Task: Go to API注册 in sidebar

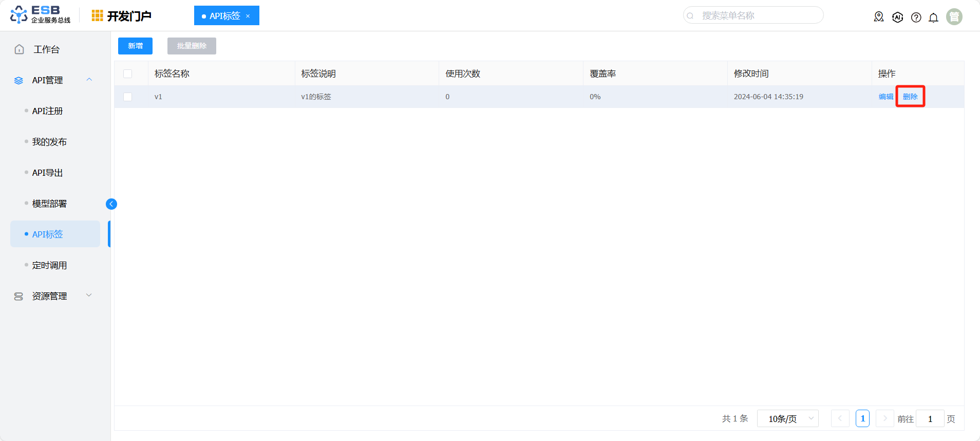Action: tap(47, 111)
